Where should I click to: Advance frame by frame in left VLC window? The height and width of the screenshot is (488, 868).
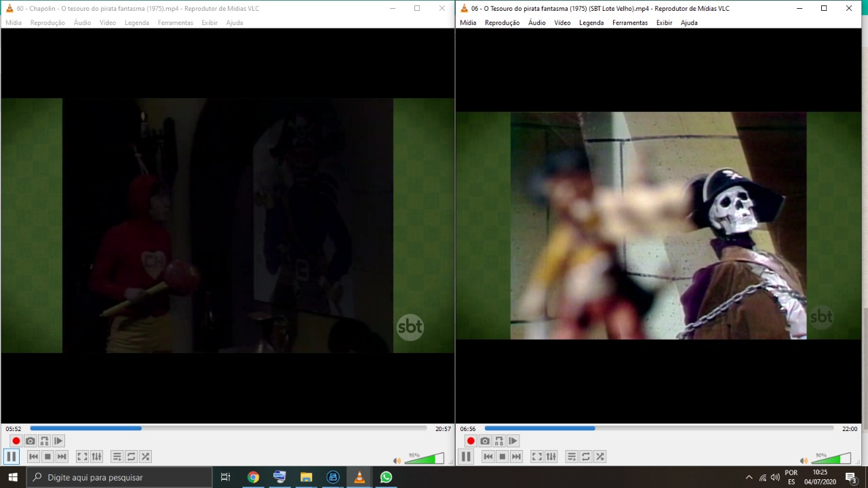click(x=59, y=441)
